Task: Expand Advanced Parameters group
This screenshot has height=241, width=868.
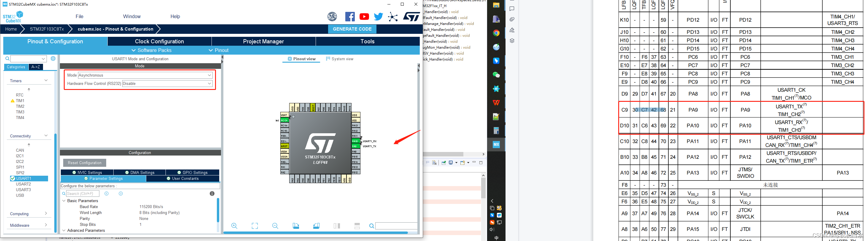Action: pyautogui.click(x=64, y=231)
